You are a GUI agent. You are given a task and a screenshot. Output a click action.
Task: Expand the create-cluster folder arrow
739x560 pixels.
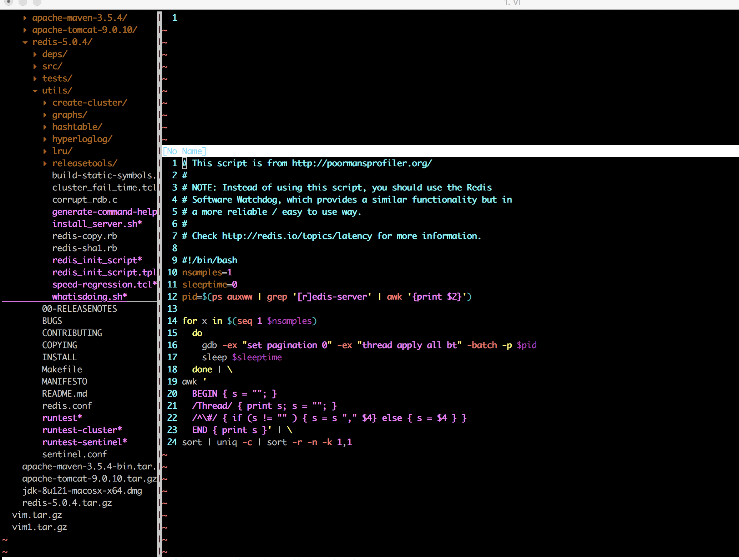pyautogui.click(x=45, y=103)
